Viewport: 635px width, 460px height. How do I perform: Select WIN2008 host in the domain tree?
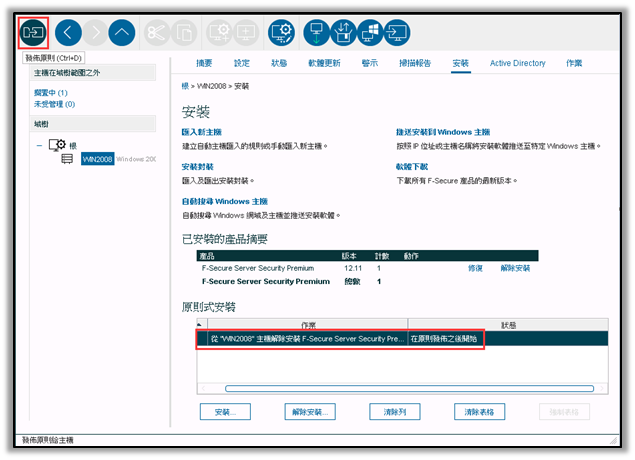97,159
